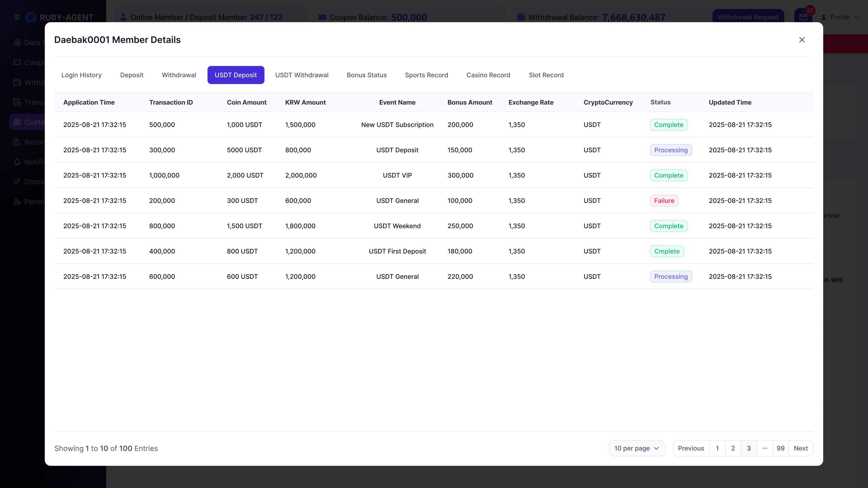Click the Withdrawal Request button
The image size is (868, 488).
[748, 17]
